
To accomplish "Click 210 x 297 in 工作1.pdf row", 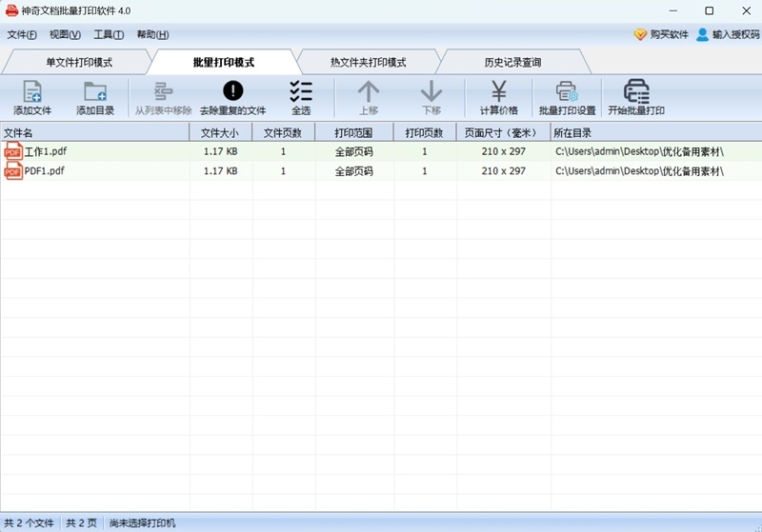I will pos(504,151).
